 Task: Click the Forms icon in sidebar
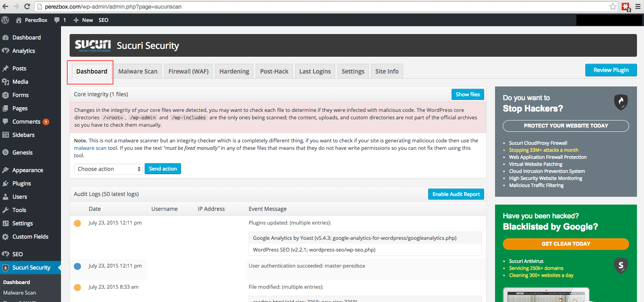[x=5, y=95]
